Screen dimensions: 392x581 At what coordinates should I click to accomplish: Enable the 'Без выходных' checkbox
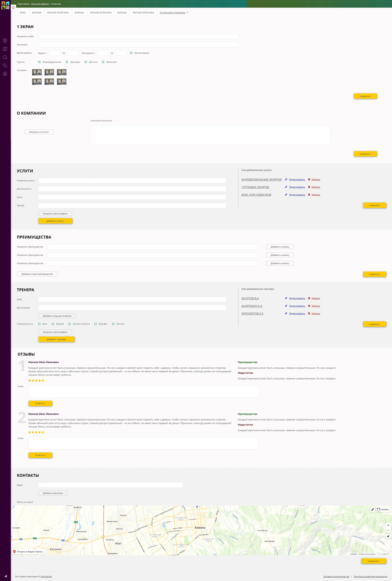coord(131,53)
